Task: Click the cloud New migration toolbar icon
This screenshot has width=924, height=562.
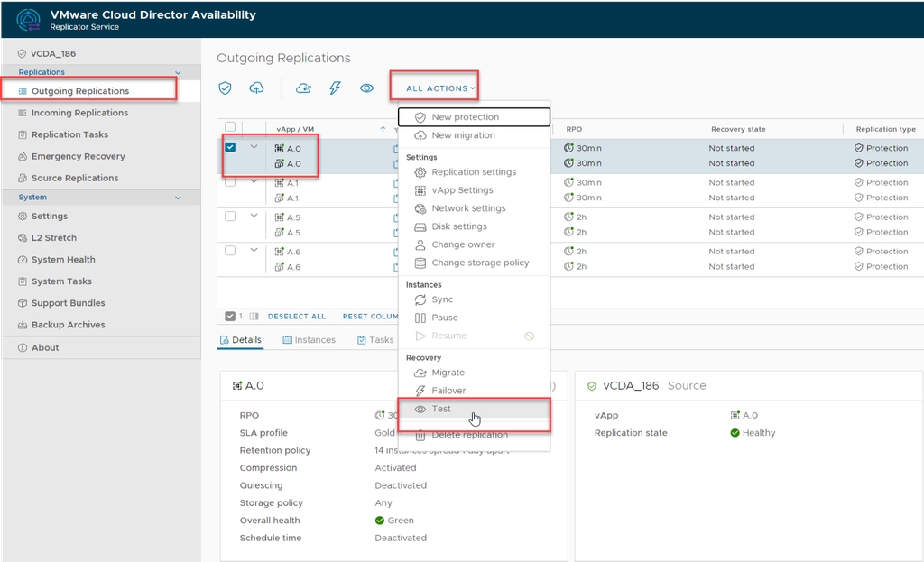Action: [257, 88]
